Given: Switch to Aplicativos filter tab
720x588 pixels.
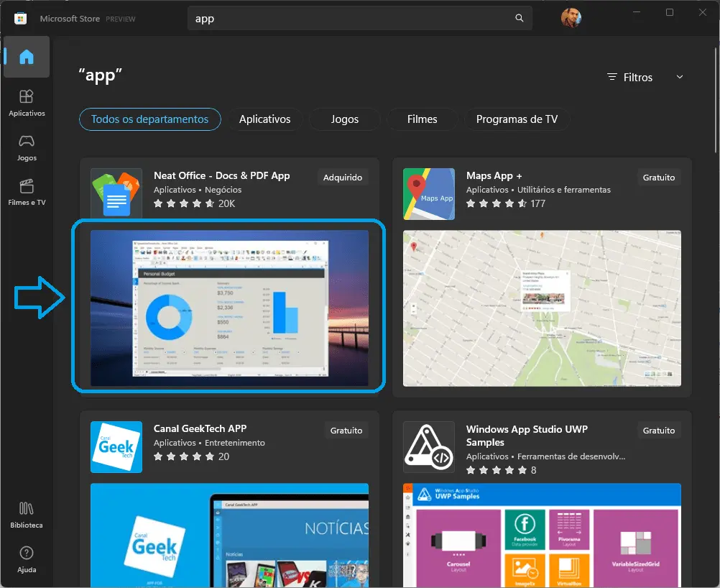Looking at the screenshot, I should (x=264, y=119).
